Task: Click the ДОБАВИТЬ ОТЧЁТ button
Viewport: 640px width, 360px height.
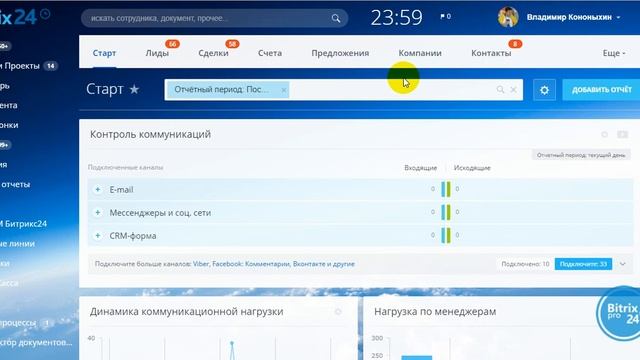Action: (601, 89)
